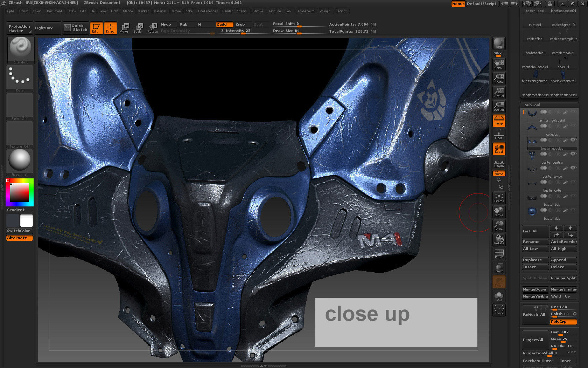Toggle Transp transparency mode
The height and width of the screenshot is (368, 588).
(499, 268)
